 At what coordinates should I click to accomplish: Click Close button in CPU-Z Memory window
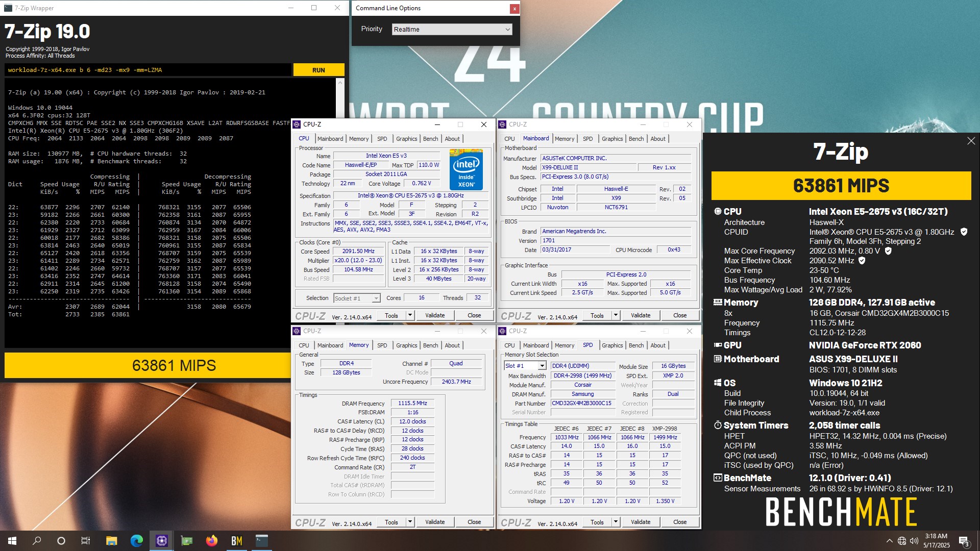(474, 522)
